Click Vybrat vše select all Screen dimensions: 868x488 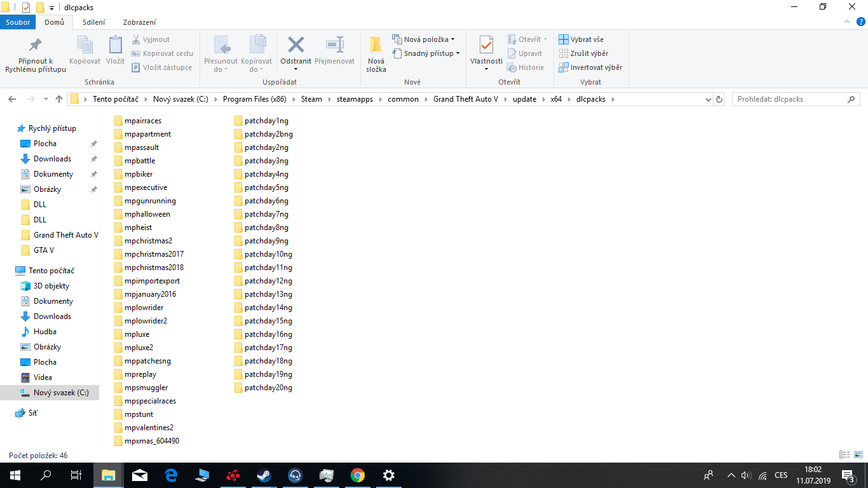tap(581, 39)
